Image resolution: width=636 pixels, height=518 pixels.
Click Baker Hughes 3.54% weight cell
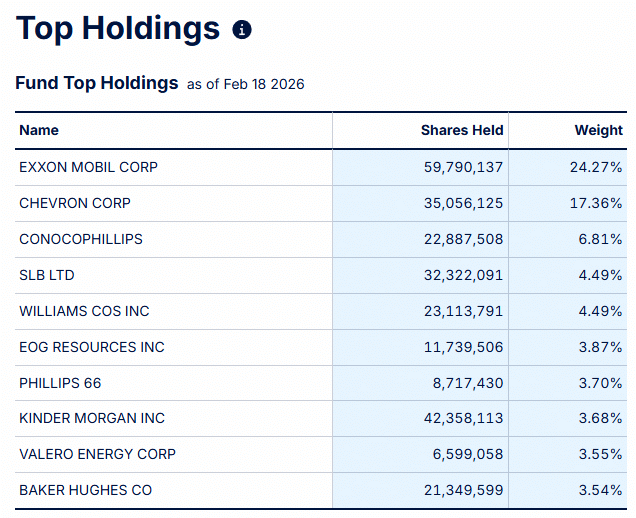600,490
